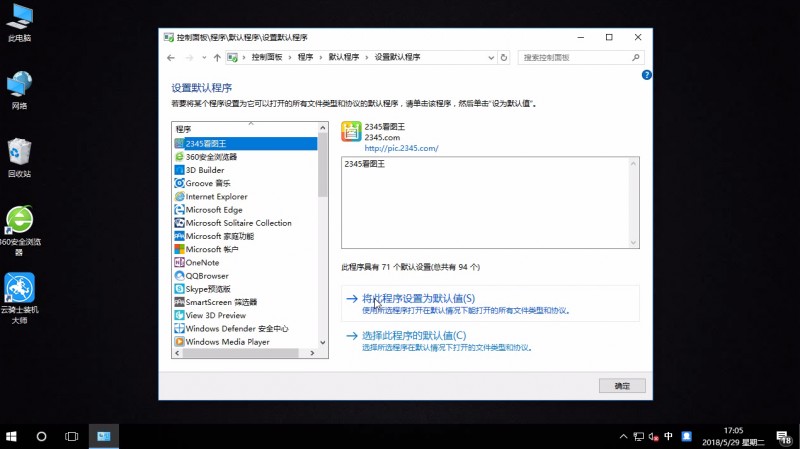This screenshot has width=800, height=449.
Task: Click program list scroll down arrow
Action: point(322,343)
